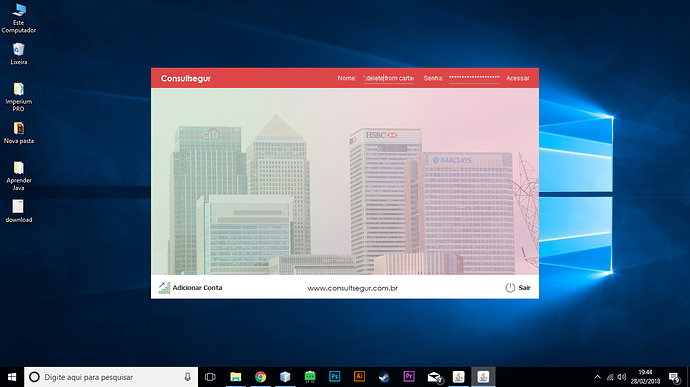This screenshot has width=690, height=387.
Task: Open the Windows Start menu
Action: 12,377
